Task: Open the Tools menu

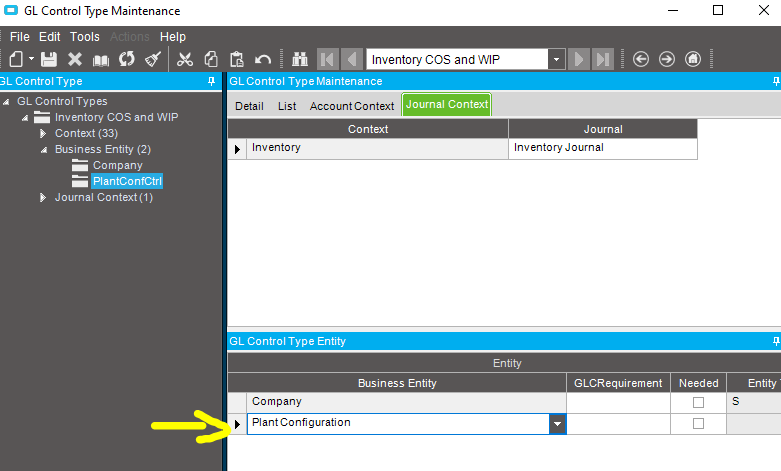Action: (85, 37)
